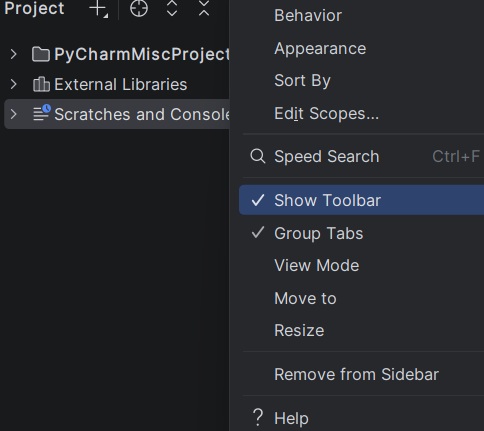Viewport: 484px width, 431px height.
Task: Choose Edit Scopes... from menu
Action: pyautogui.click(x=361, y=113)
